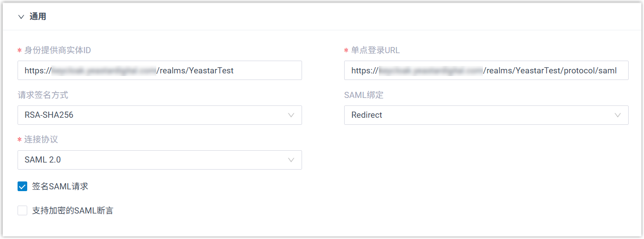Click the 支持加密的SAML断言 label text

click(x=72, y=211)
